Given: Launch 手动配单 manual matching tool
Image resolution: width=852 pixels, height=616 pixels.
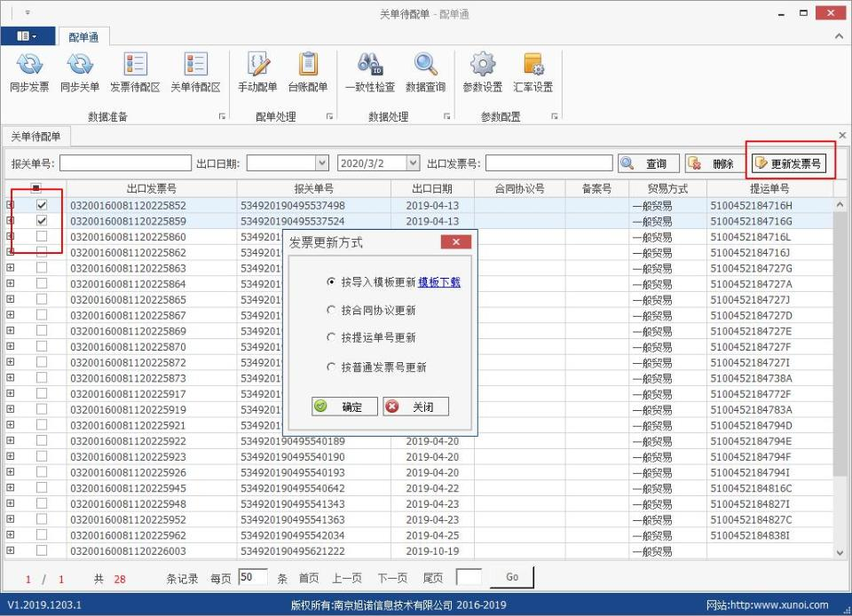Looking at the screenshot, I should [x=257, y=72].
